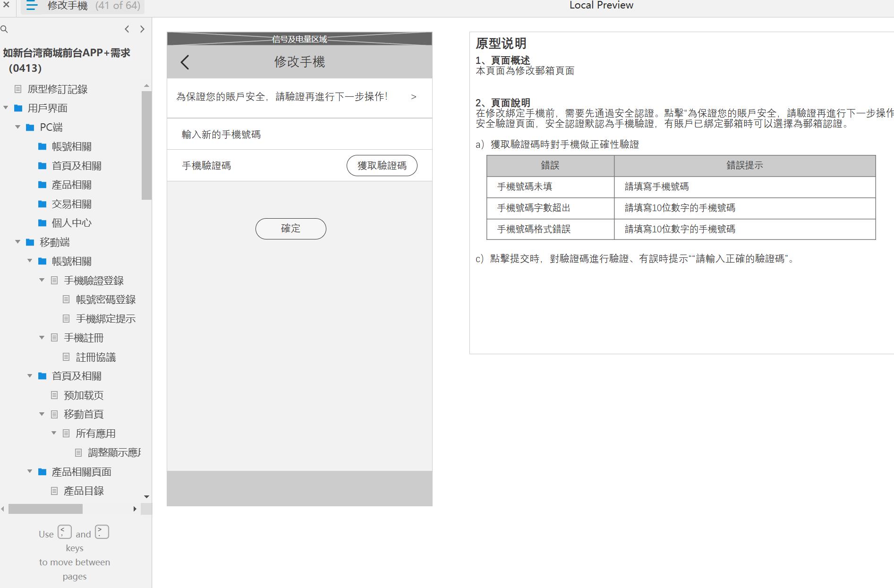Collapse the 所有應用 page node
The height and width of the screenshot is (588, 894).
tap(54, 433)
